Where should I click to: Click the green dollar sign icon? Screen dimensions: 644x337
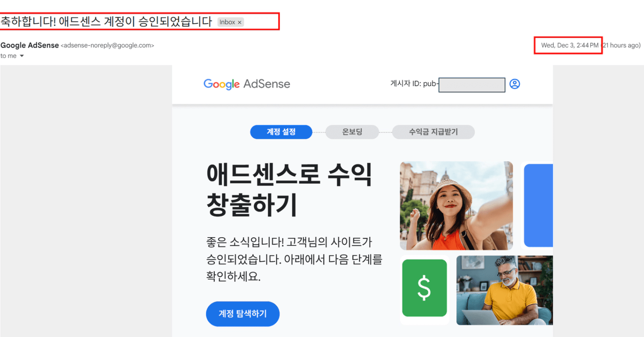tap(424, 288)
